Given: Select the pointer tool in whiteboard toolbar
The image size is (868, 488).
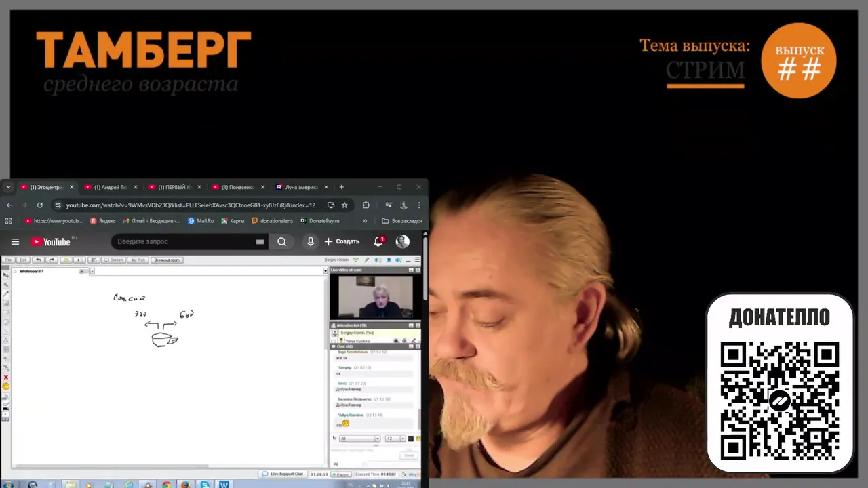Looking at the screenshot, I should tap(5, 275).
